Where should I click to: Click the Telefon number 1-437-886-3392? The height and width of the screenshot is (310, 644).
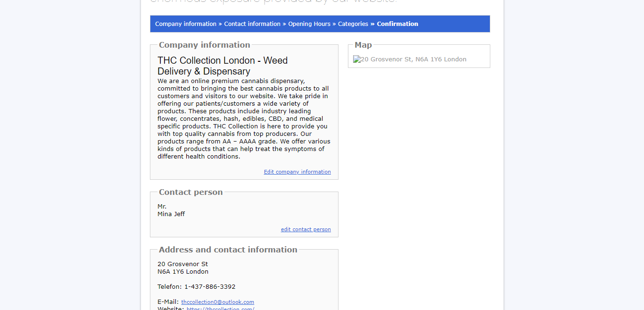click(209, 287)
